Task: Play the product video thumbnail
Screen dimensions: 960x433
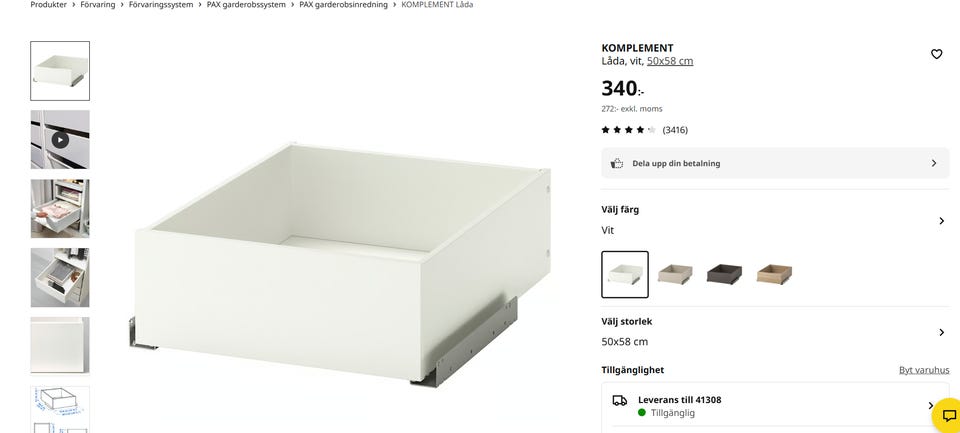Action: tap(60, 140)
